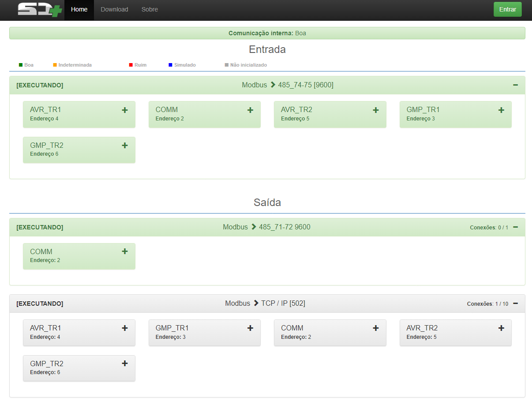Collapse the Modbus TCP / IP [502] panel
This screenshot has width=532, height=405.
[x=515, y=304]
